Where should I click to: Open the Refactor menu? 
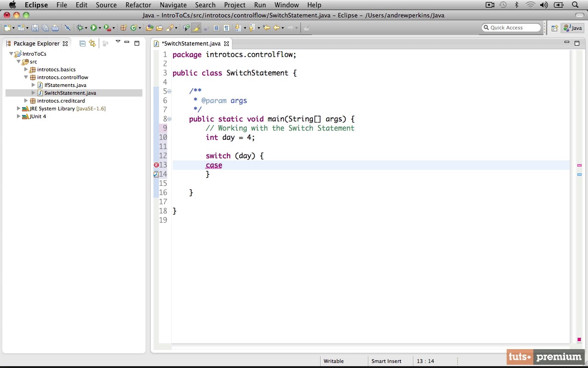pyautogui.click(x=138, y=5)
